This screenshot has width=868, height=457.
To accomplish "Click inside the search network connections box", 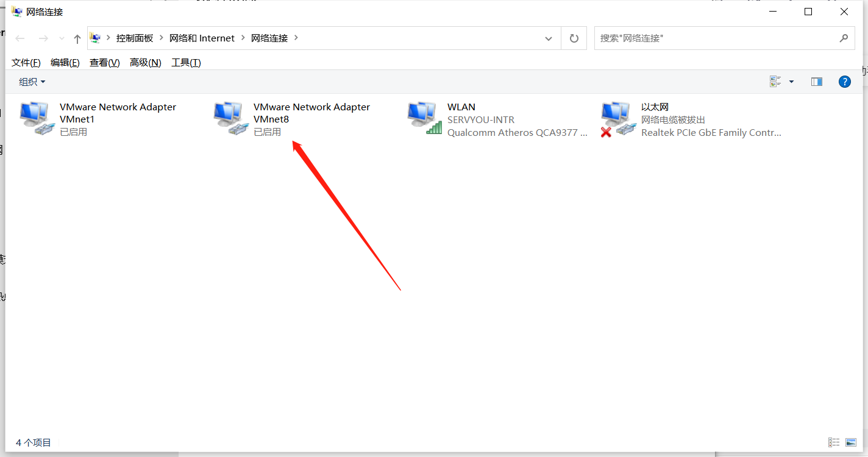I will click(701, 38).
